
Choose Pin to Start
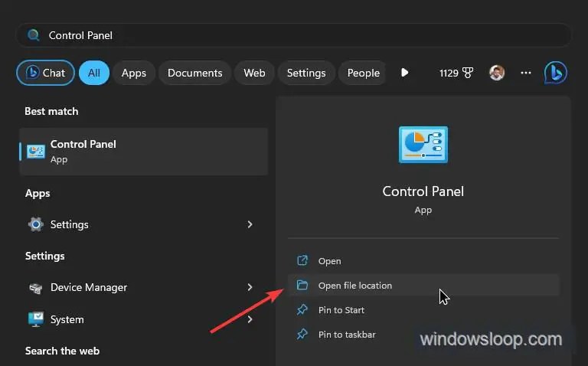pyautogui.click(x=423, y=310)
